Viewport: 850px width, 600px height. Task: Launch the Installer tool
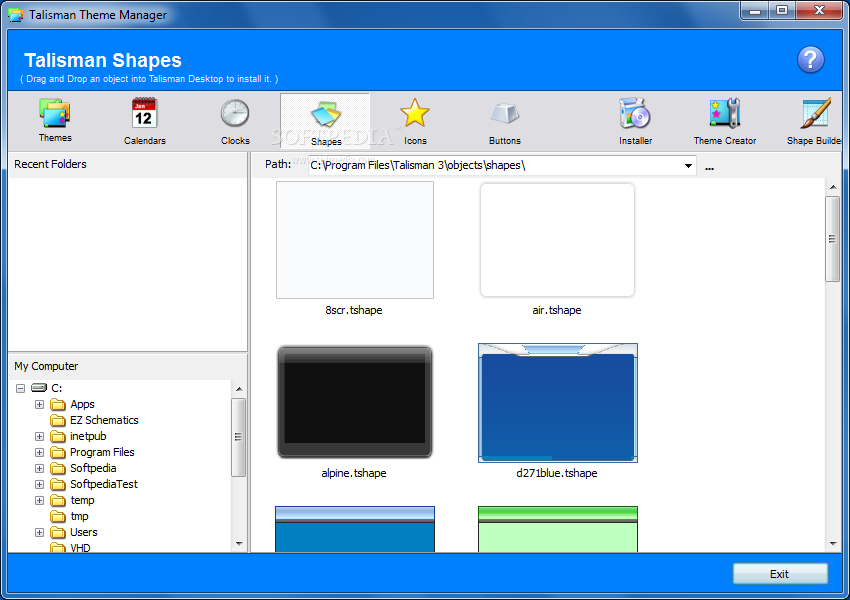tap(635, 121)
